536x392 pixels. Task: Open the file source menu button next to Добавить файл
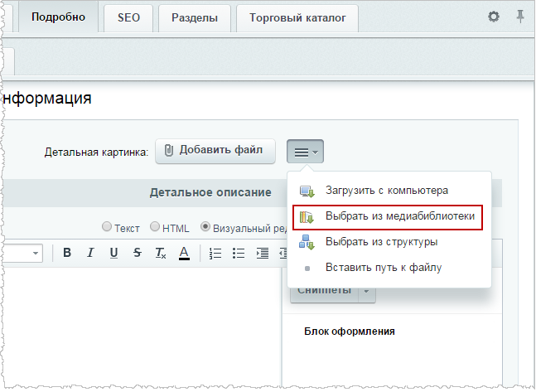pos(305,152)
